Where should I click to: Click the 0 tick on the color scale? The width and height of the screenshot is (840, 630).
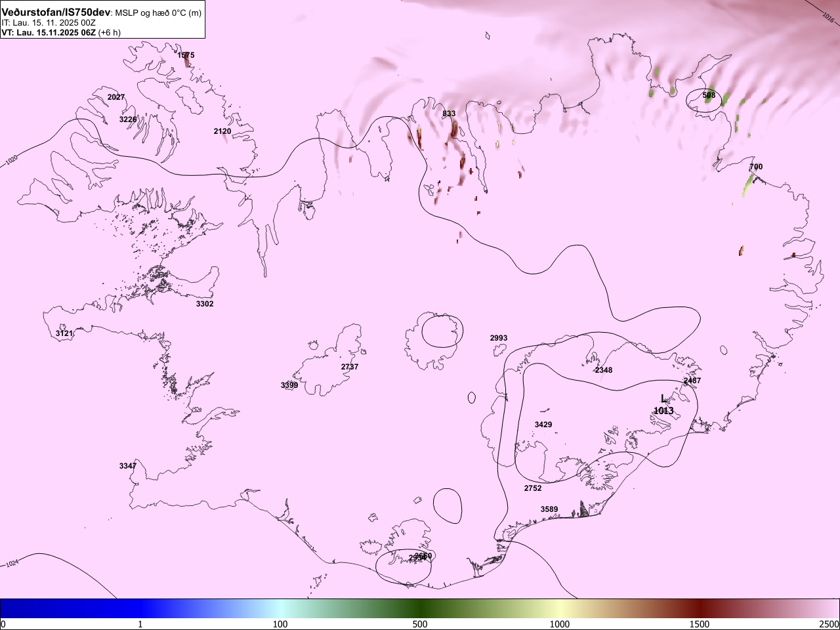(3, 623)
